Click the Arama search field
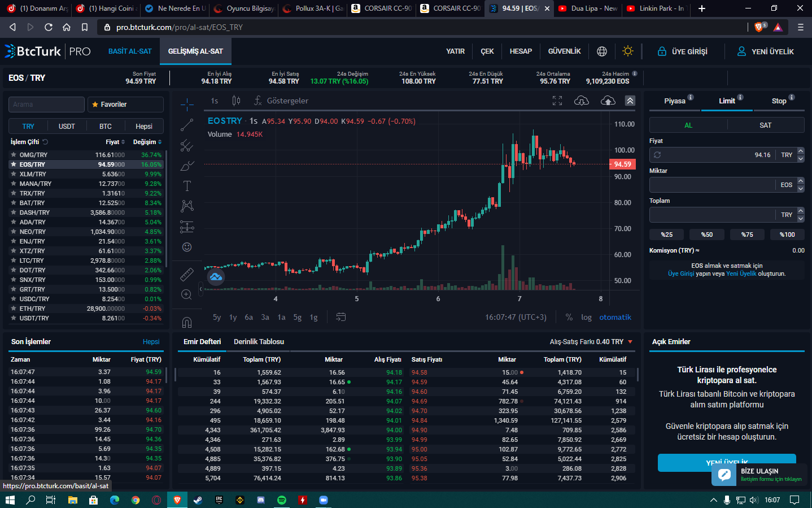Image resolution: width=812 pixels, height=508 pixels. pos(46,105)
